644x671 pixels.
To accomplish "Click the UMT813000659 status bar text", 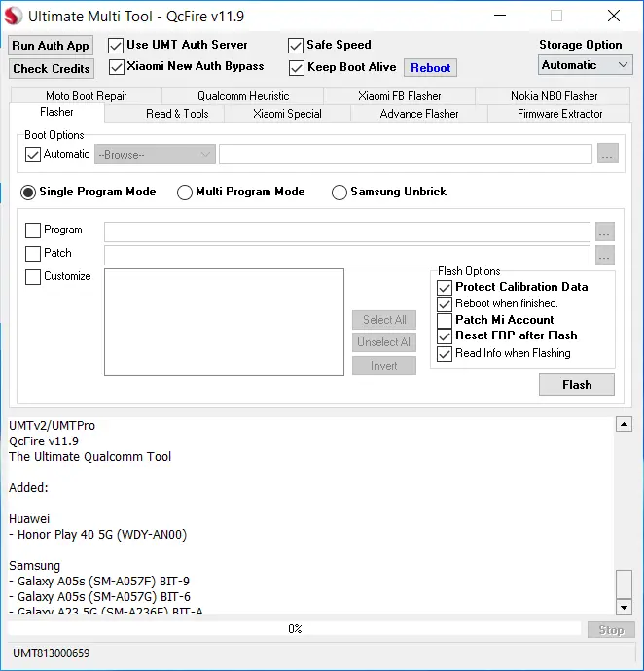I will pyautogui.click(x=51, y=653).
